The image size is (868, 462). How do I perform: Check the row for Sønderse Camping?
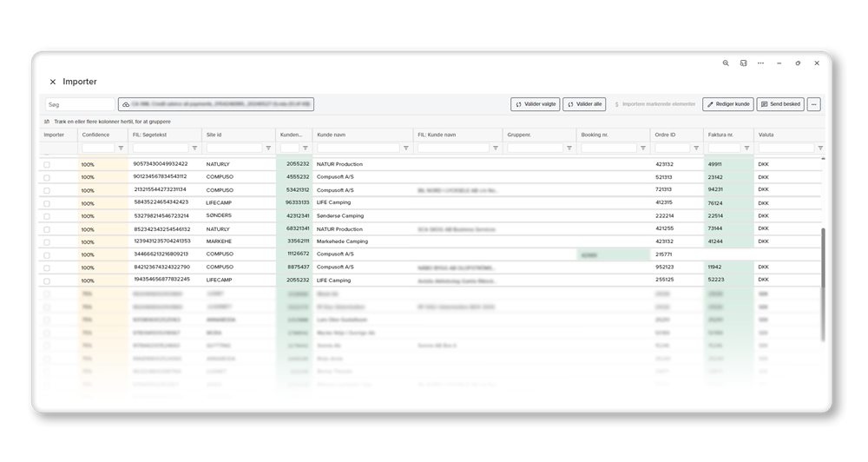pos(47,216)
